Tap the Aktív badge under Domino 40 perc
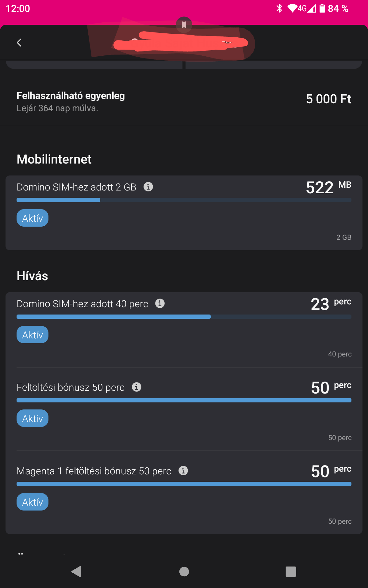This screenshot has height=588, width=368. coord(33,335)
